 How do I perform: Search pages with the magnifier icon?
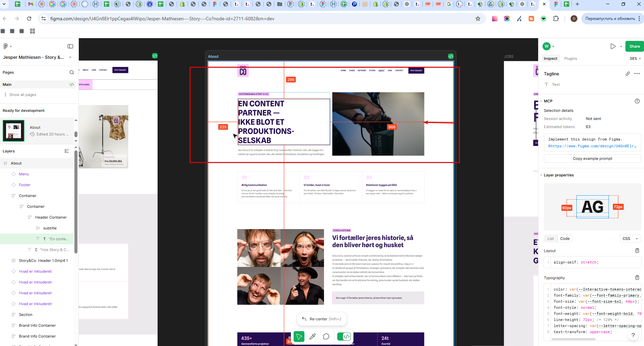72,72
